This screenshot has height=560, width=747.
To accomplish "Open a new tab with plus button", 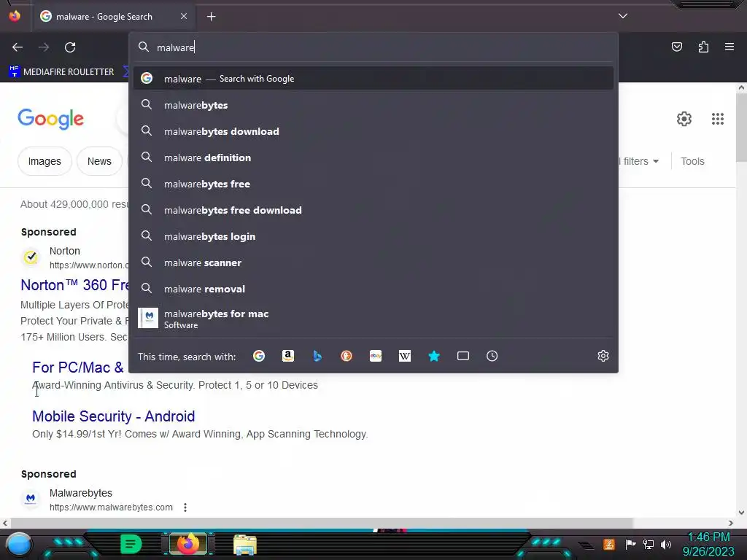I will pyautogui.click(x=211, y=17).
